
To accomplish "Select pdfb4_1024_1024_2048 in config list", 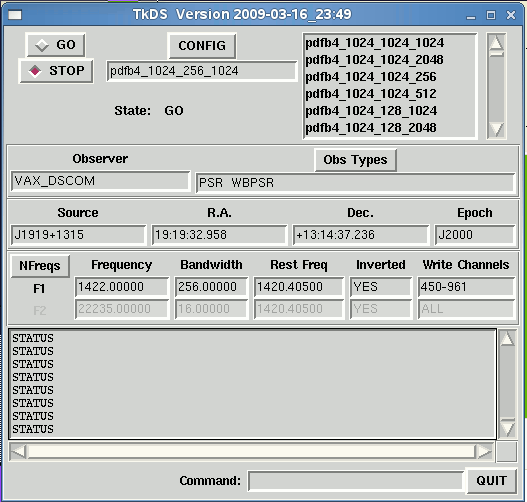I will click(374, 60).
